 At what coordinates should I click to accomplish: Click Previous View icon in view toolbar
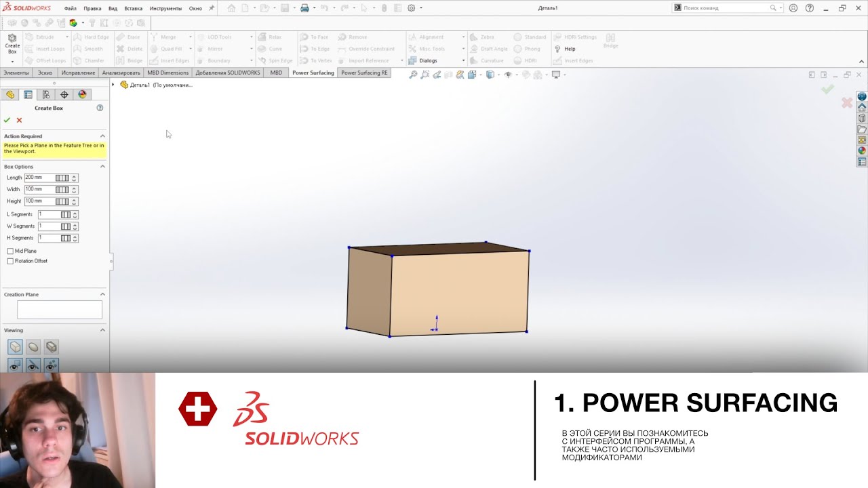437,75
